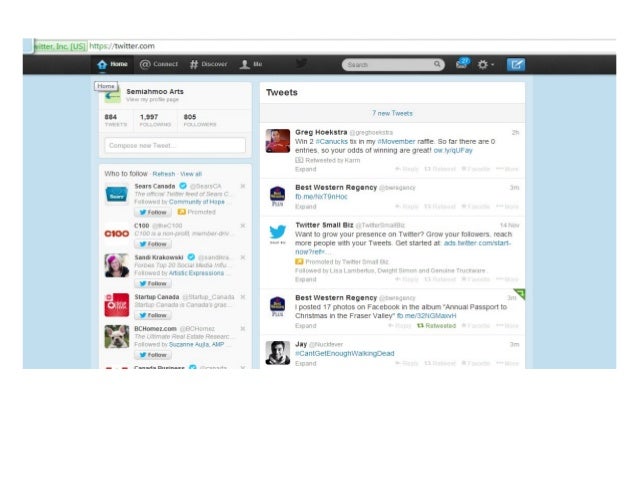The height and width of the screenshot is (479, 638).
Task: Dismiss Sandi Krakowski suggestion
Action: [x=243, y=257]
